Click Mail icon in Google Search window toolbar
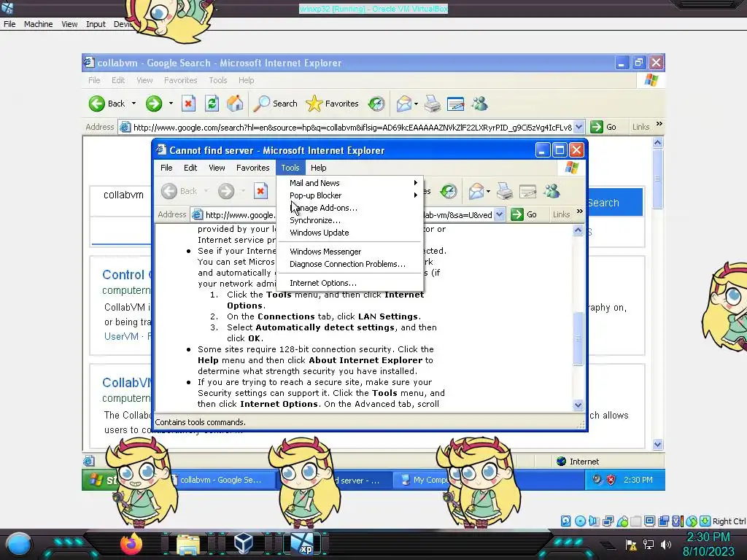Screen dimensions: 747x560 403,104
